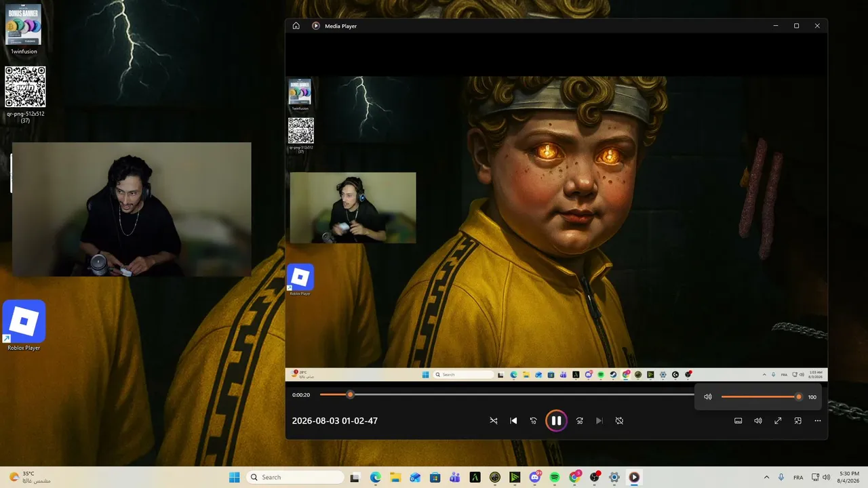
Task: Enter full screen in Media Player
Action: point(778,421)
